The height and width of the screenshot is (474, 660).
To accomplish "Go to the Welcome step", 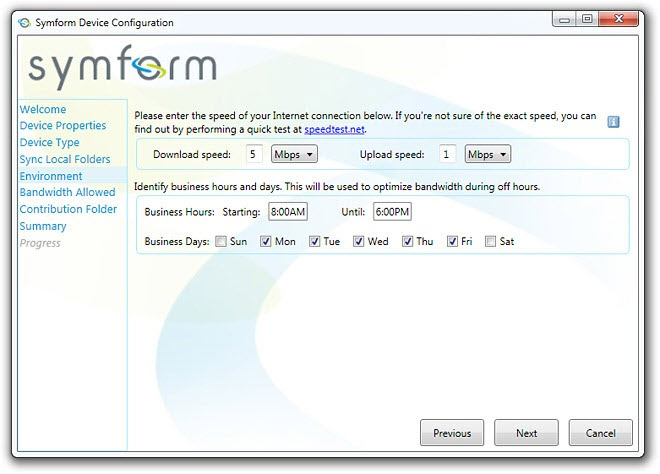I will point(43,109).
